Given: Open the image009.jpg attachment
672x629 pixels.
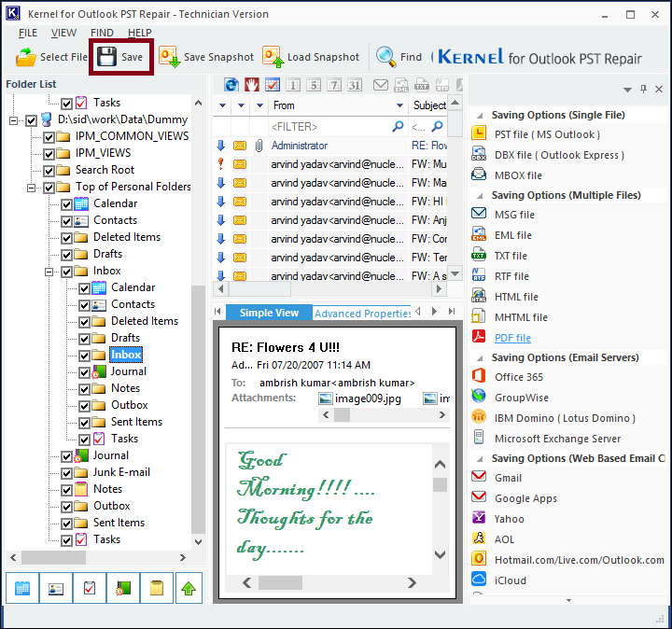Looking at the screenshot, I should 360,398.
